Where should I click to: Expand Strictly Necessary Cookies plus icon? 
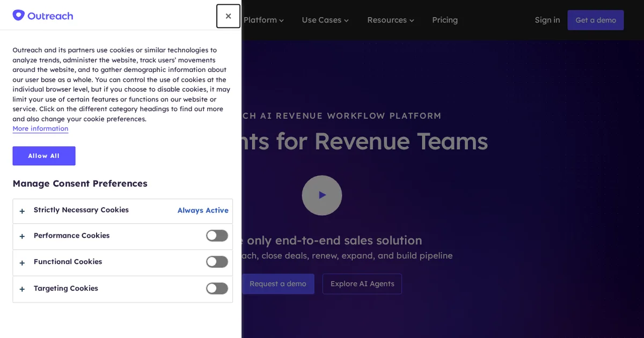point(22,211)
